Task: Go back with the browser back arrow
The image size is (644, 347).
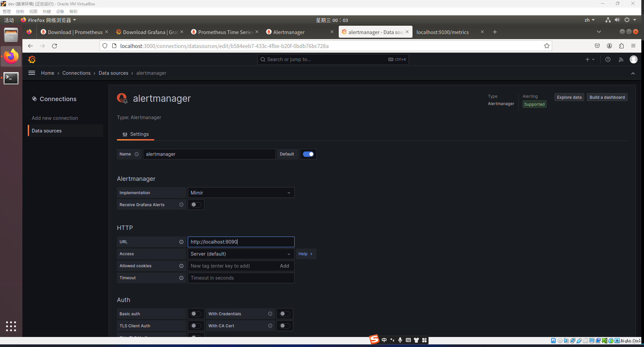Action: click(30, 46)
